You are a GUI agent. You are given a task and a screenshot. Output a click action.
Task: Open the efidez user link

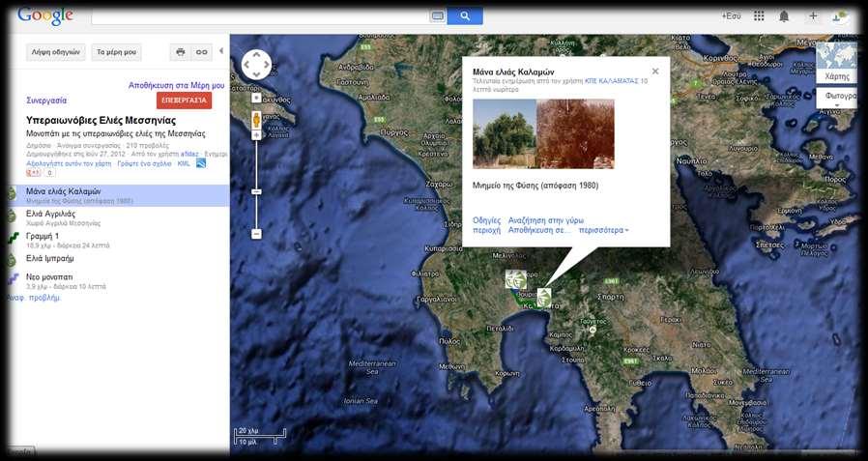(x=189, y=154)
